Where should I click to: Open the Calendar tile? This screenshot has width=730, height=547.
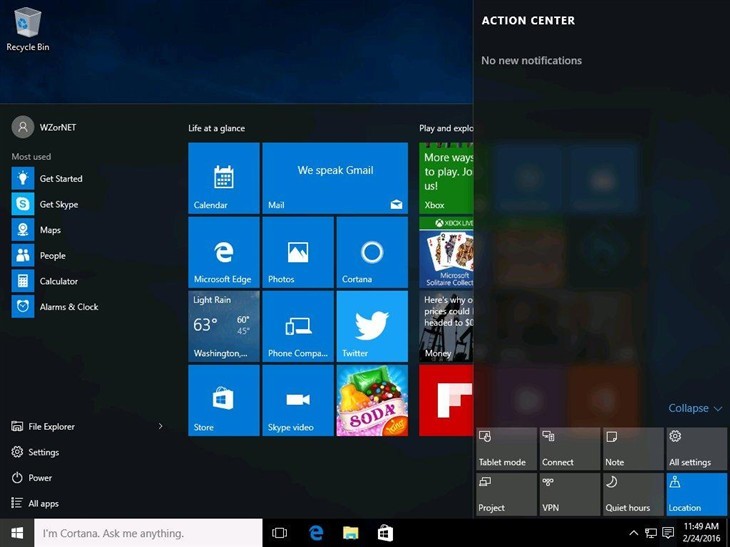pos(224,178)
